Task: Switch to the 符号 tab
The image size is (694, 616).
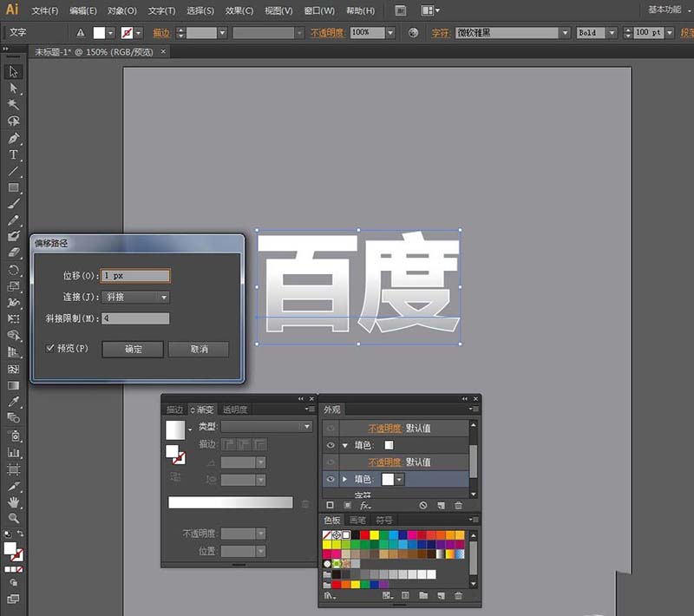Action: coord(383,520)
